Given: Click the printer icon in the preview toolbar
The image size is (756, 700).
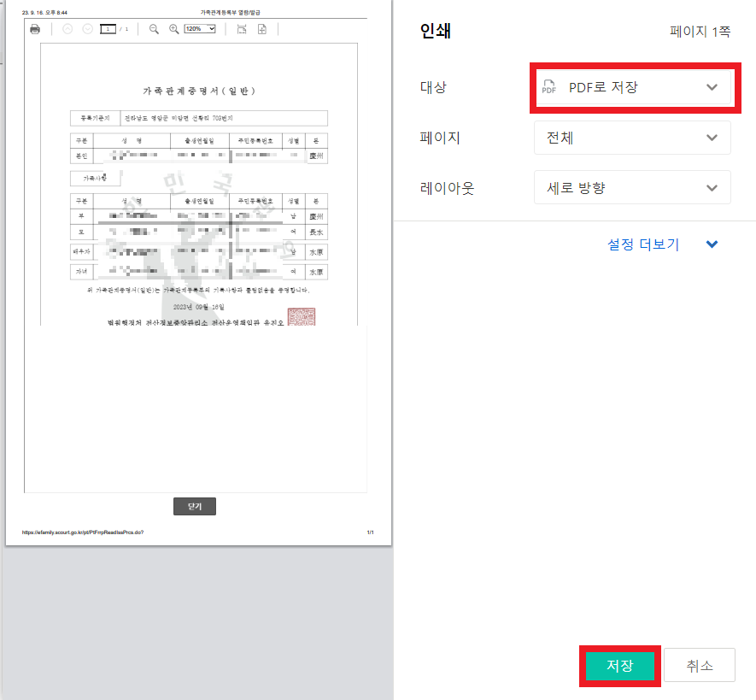Looking at the screenshot, I should tap(35, 29).
